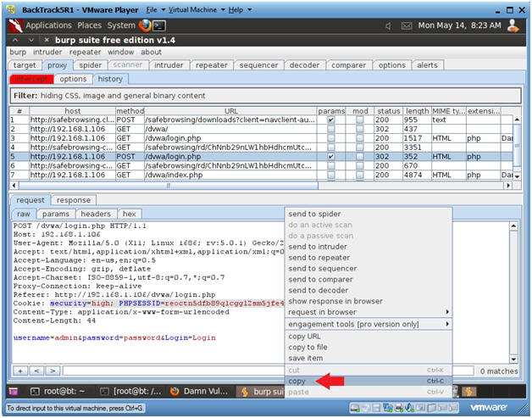Open the Virtual Machine dropdown menu
Image resolution: width=532 pixels, height=418 pixels.
pos(197,10)
